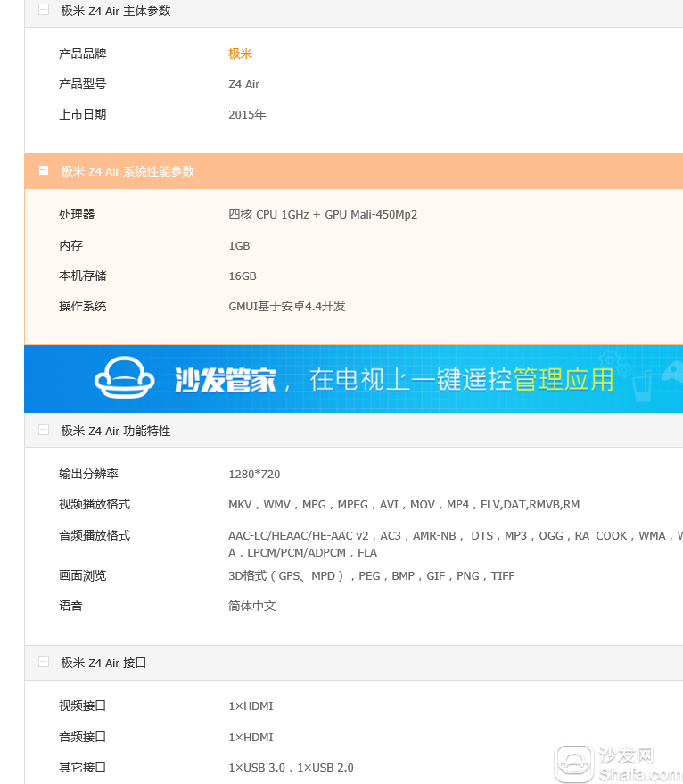683x784 pixels.
Task: Select the 2015年 release date value
Action: click(247, 114)
